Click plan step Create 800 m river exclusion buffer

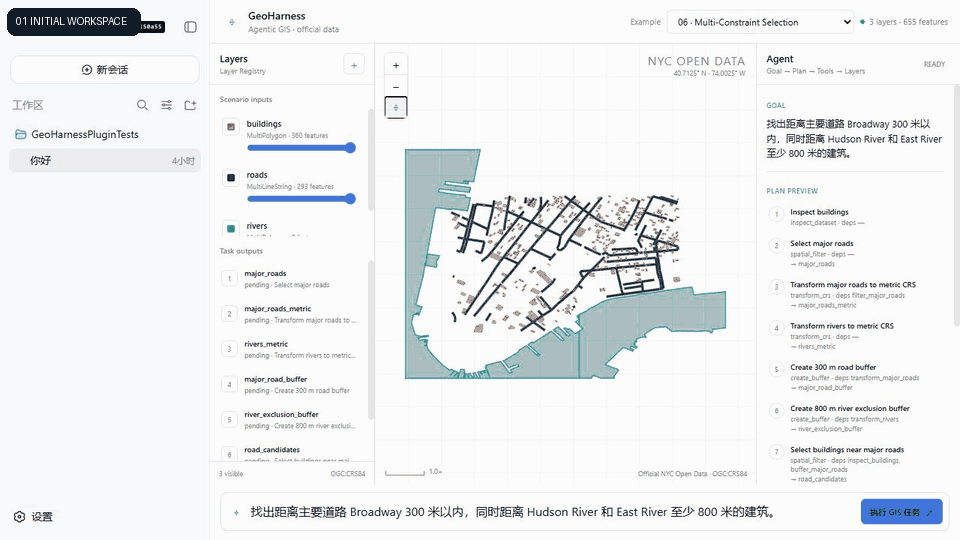tap(854, 418)
